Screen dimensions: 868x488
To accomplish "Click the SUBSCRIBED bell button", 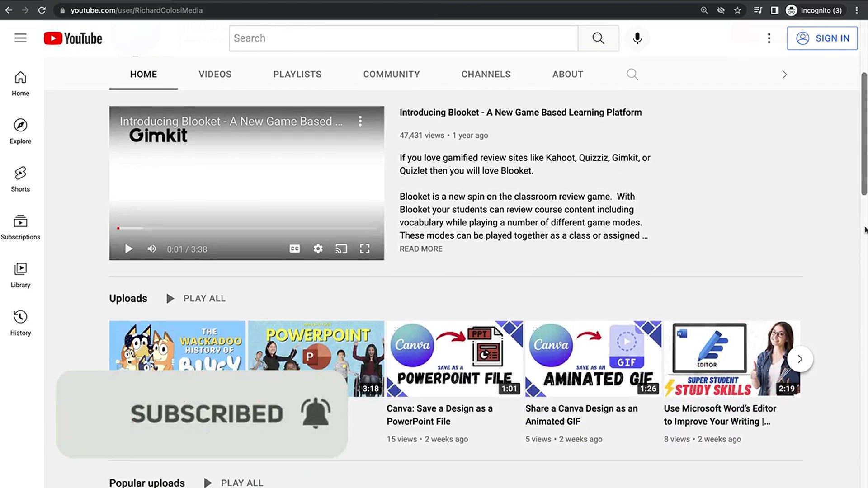I will pyautogui.click(x=202, y=414).
